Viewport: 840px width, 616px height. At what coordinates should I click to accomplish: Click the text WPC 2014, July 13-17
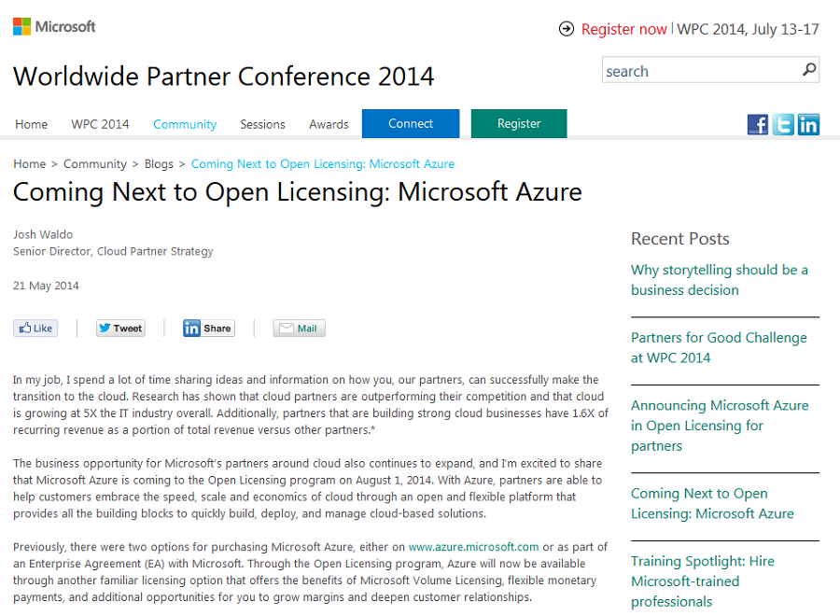click(x=748, y=29)
